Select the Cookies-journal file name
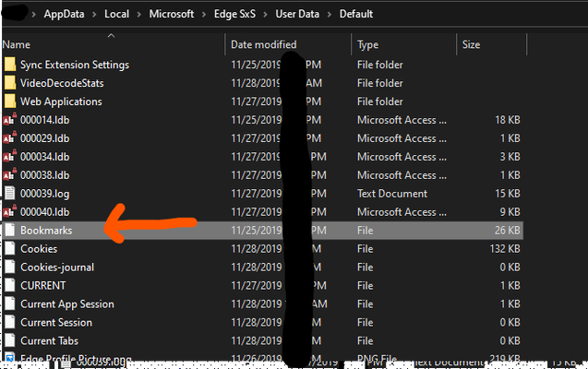 [57, 268]
